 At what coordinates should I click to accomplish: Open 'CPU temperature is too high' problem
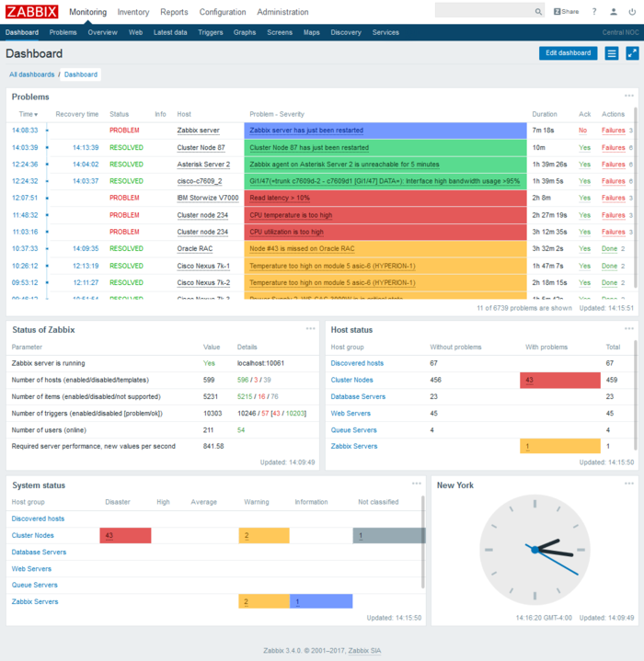click(x=291, y=215)
